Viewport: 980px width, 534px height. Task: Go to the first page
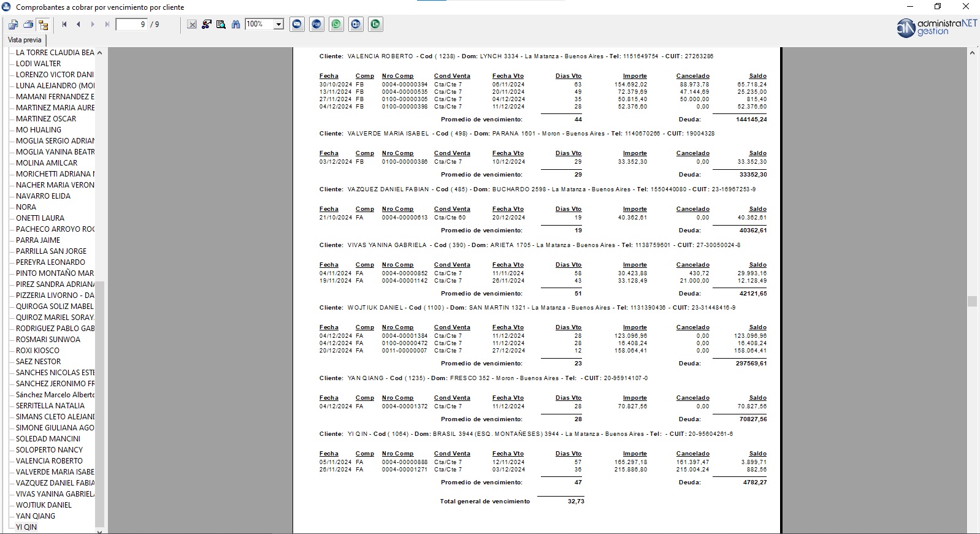[64, 25]
